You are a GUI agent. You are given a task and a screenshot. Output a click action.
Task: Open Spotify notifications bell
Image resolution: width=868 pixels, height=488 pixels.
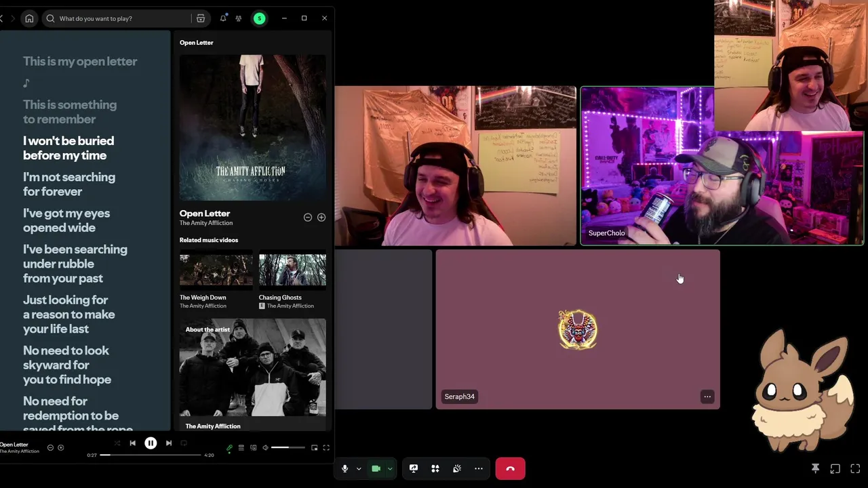[223, 18]
